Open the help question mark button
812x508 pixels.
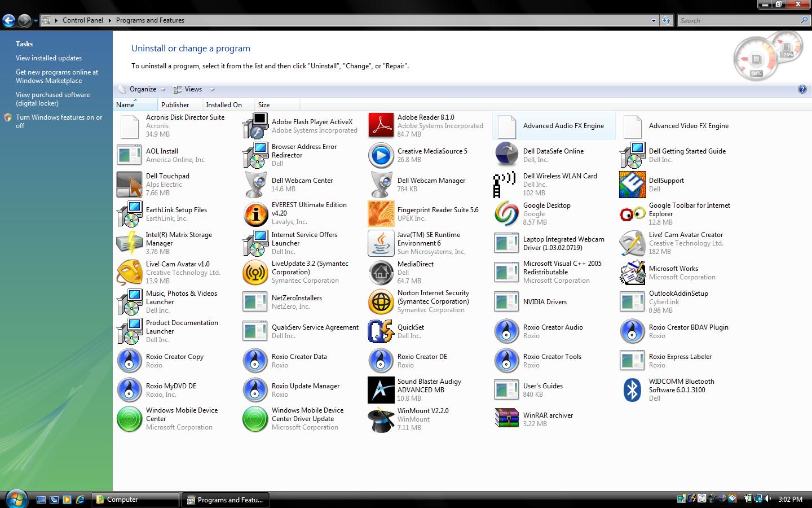(x=802, y=89)
